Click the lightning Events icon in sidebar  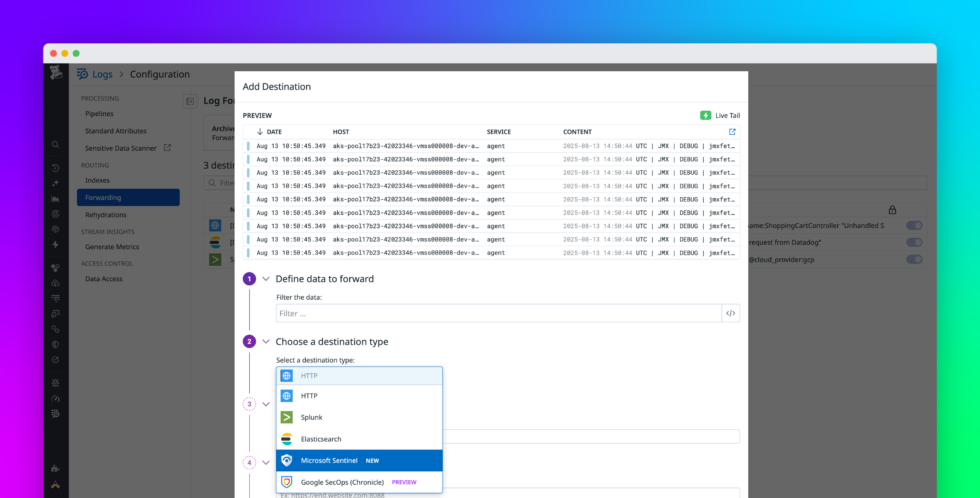click(x=55, y=244)
